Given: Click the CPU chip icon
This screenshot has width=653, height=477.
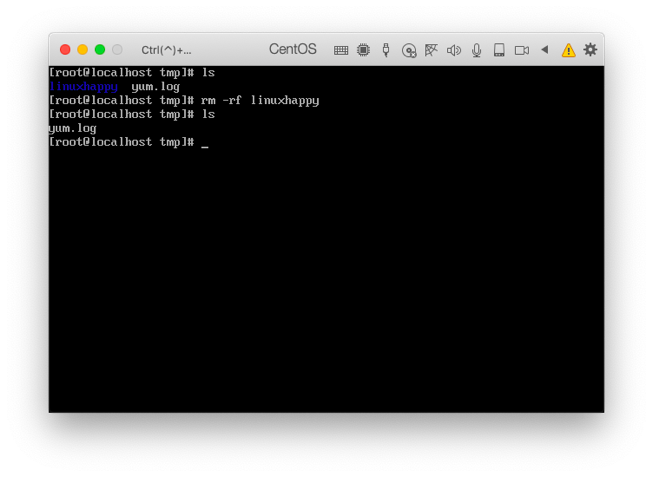Looking at the screenshot, I should coord(363,50).
